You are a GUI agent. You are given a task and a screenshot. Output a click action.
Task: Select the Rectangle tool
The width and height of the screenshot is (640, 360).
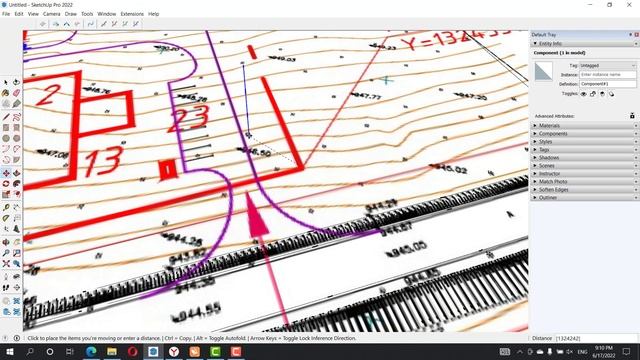pos(6,128)
